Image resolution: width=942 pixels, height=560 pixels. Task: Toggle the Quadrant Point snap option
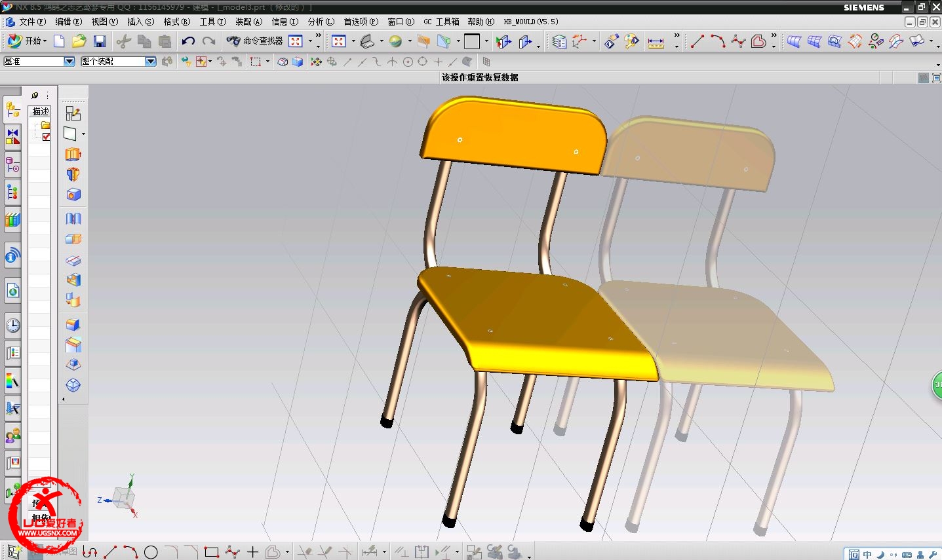423,62
